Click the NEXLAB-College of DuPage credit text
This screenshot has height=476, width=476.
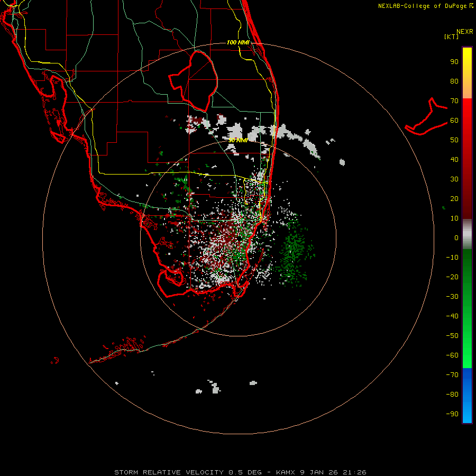425,6
